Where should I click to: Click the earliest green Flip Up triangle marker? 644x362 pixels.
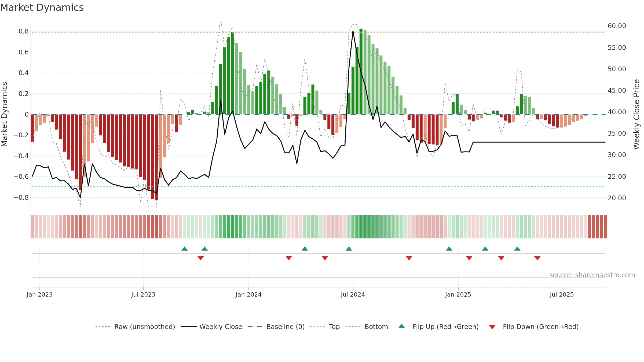click(x=185, y=249)
